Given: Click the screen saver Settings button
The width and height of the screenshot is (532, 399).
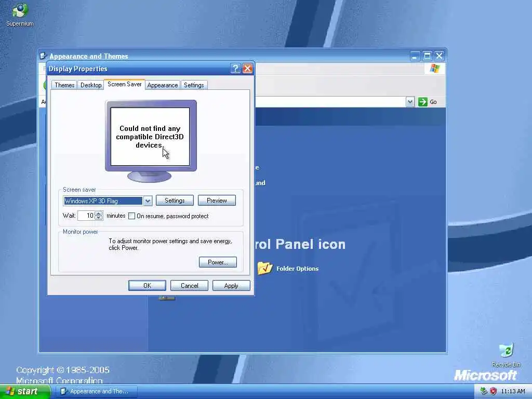Looking at the screenshot, I should click(x=175, y=201).
